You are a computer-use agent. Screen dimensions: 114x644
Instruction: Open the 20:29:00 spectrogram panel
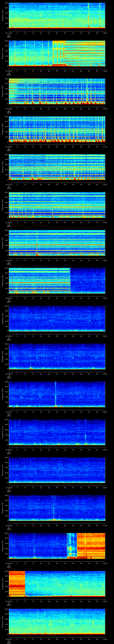pyautogui.click(x=57, y=470)
